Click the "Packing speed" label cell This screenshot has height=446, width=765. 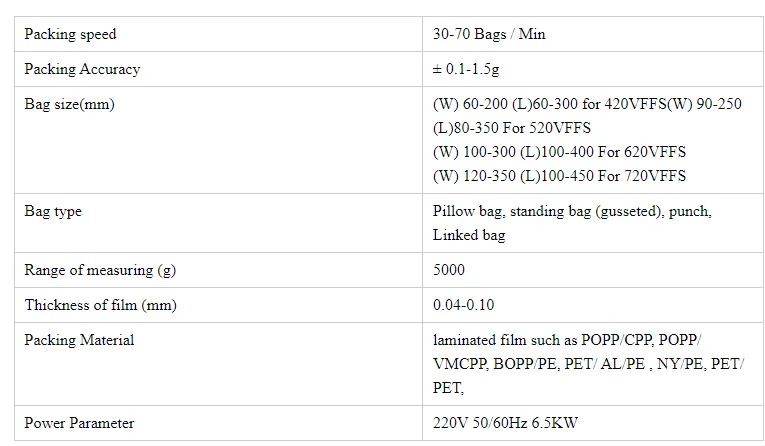coord(70,35)
